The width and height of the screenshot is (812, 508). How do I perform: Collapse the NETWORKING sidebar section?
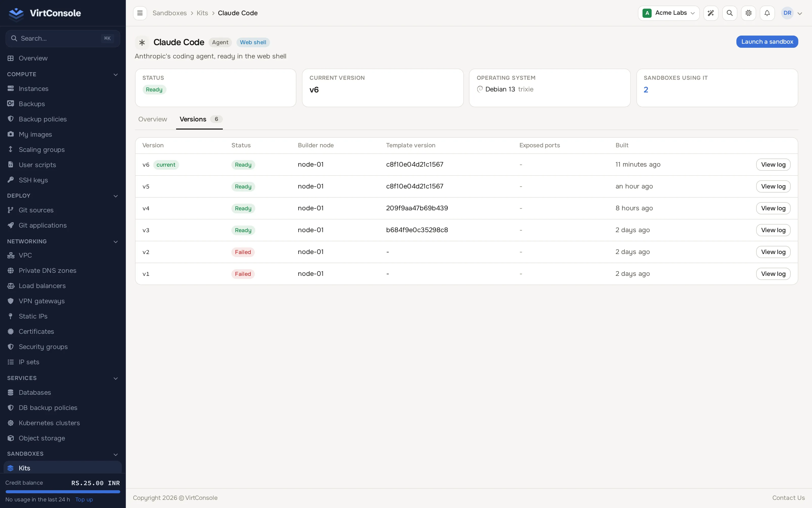(x=115, y=242)
